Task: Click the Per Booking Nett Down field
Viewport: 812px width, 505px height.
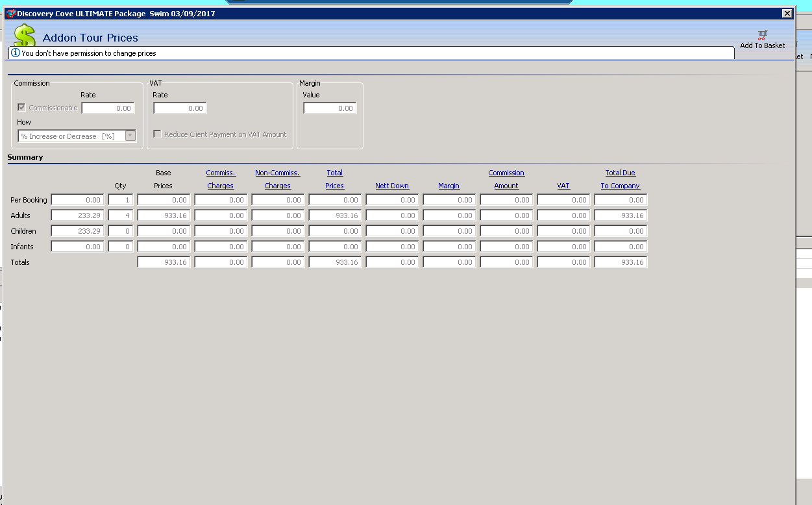Action: click(392, 200)
